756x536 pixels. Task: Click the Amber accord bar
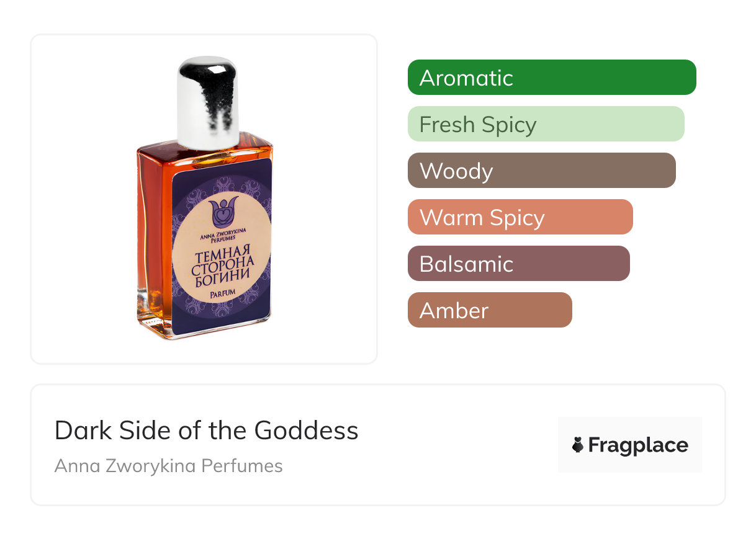pyautogui.click(x=489, y=310)
